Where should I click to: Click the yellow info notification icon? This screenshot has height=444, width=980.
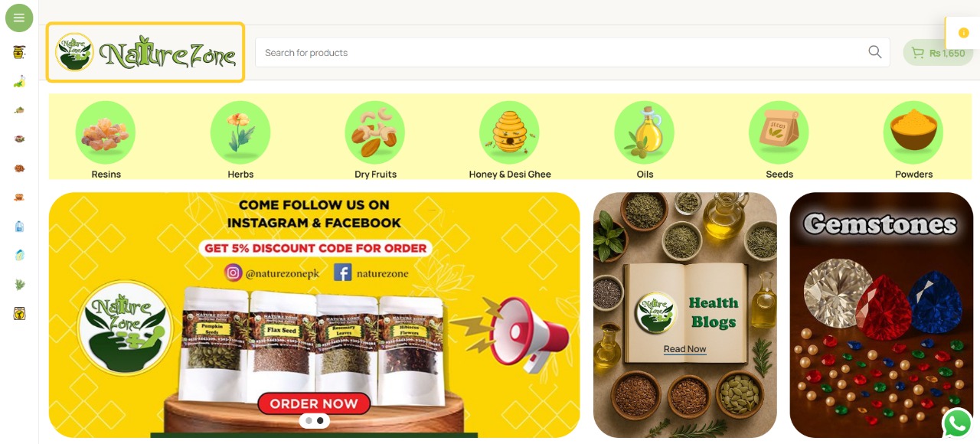click(964, 33)
